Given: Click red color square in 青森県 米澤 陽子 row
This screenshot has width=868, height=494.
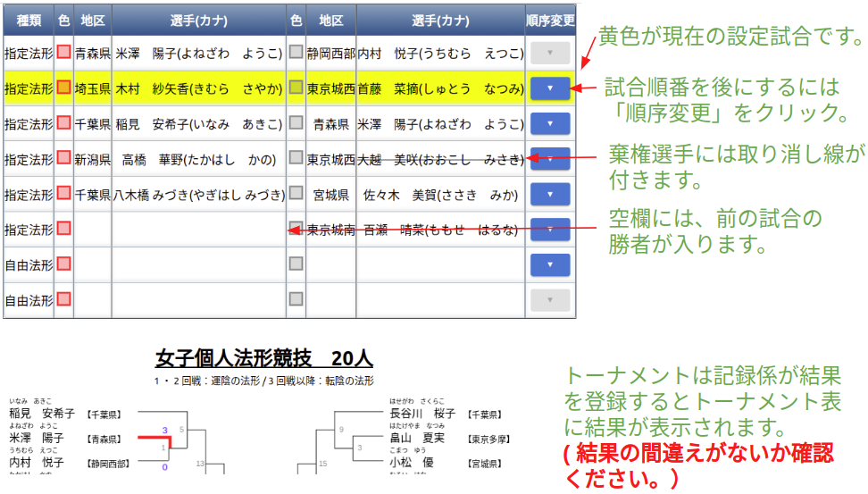Looking at the screenshot, I should click(63, 53).
